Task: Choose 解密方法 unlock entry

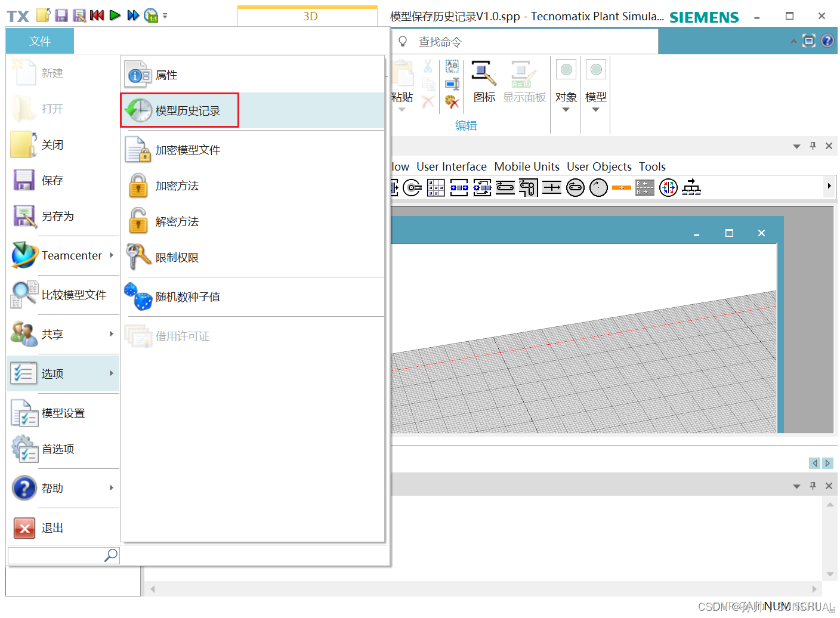Action: point(252,221)
